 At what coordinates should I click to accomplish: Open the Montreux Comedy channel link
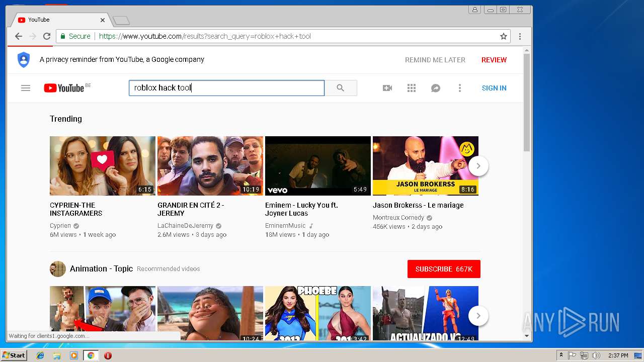click(x=398, y=218)
